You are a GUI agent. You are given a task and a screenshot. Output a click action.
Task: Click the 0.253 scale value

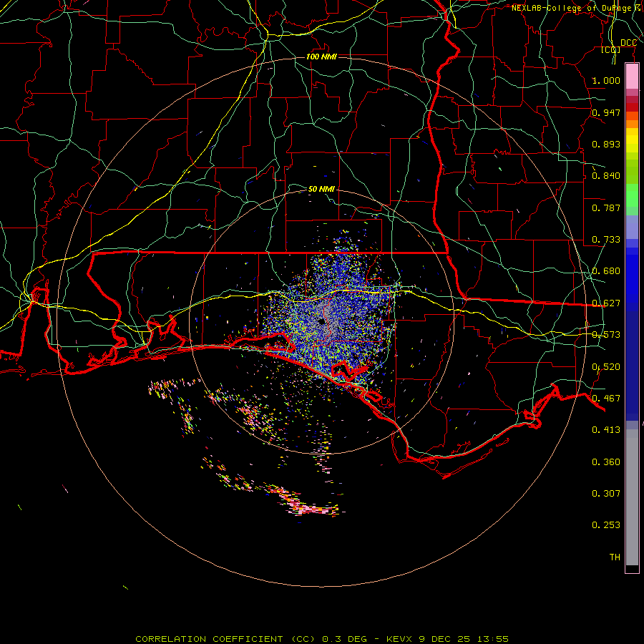pos(606,525)
